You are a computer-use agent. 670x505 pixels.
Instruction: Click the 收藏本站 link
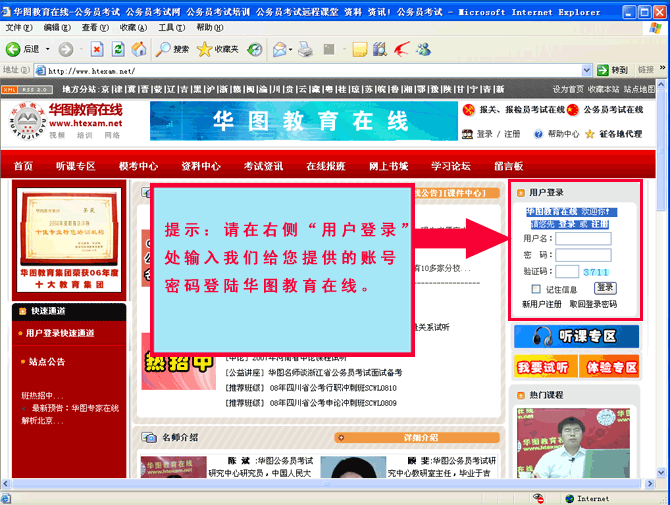603,89
